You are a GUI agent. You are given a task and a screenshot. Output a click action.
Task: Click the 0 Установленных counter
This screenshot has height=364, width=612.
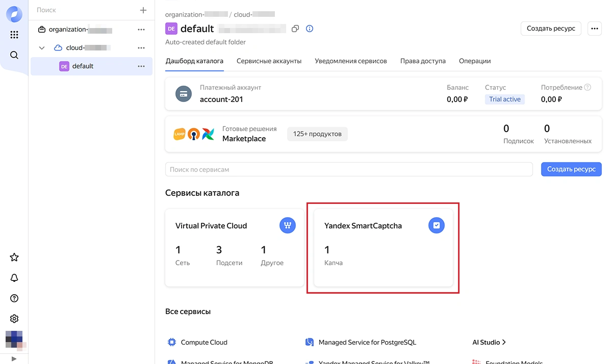(568, 134)
